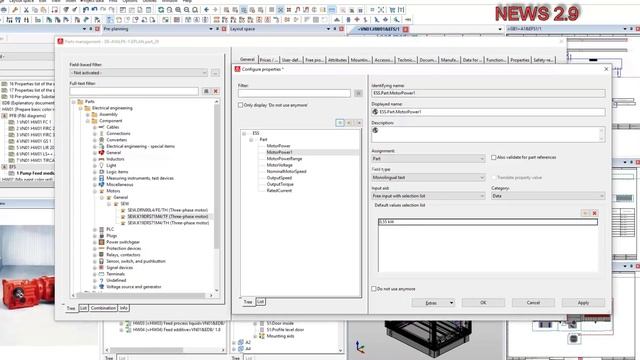Click the ellipsis button beside field-based filter
This screenshot has height=360, width=640.
pos(215,73)
